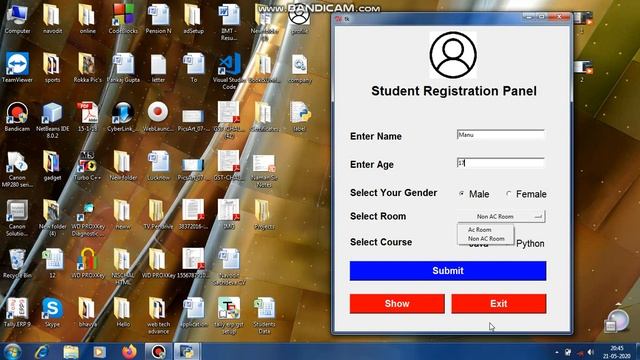Open the TV Pendrive folder
This screenshot has width=640, height=360.
[158, 214]
